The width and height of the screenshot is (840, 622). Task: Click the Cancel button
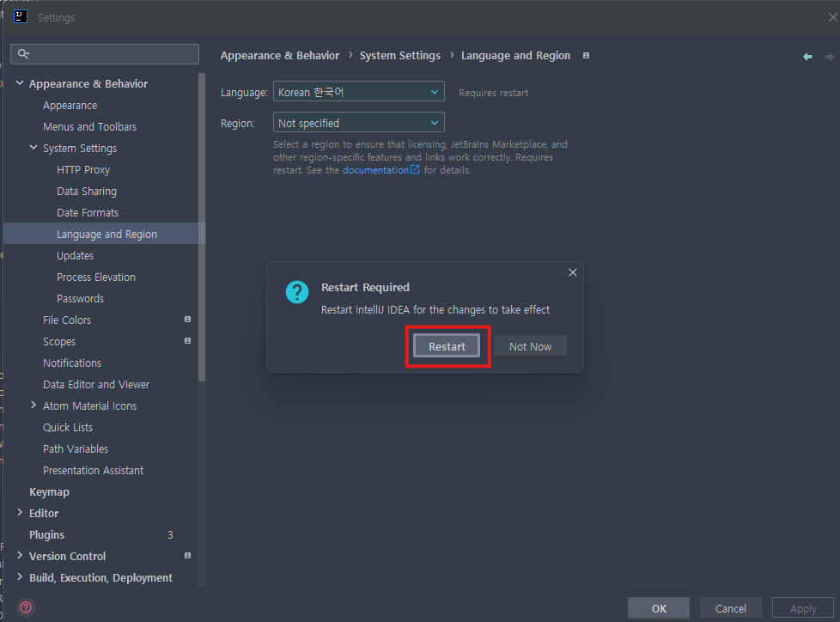point(730,608)
